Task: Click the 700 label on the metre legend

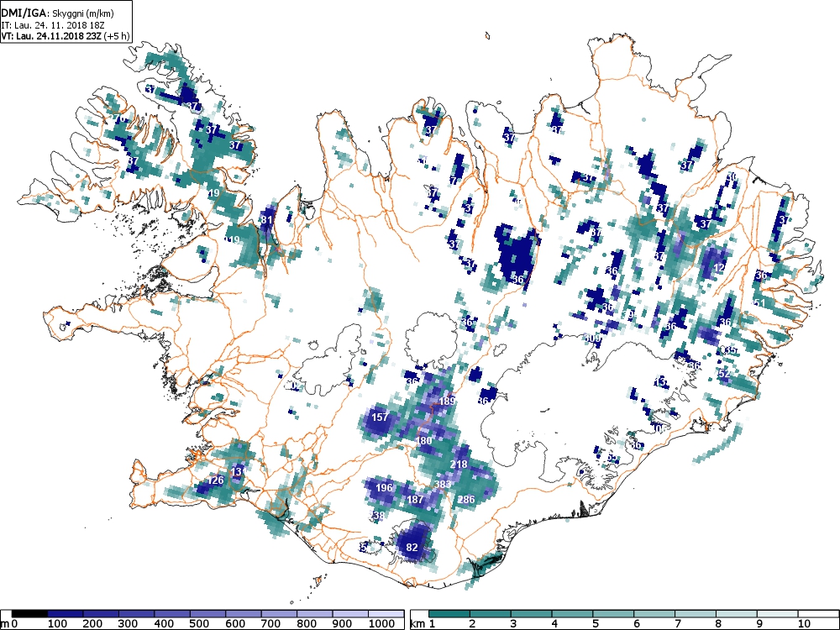Action: pyautogui.click(x=271, y=624)
